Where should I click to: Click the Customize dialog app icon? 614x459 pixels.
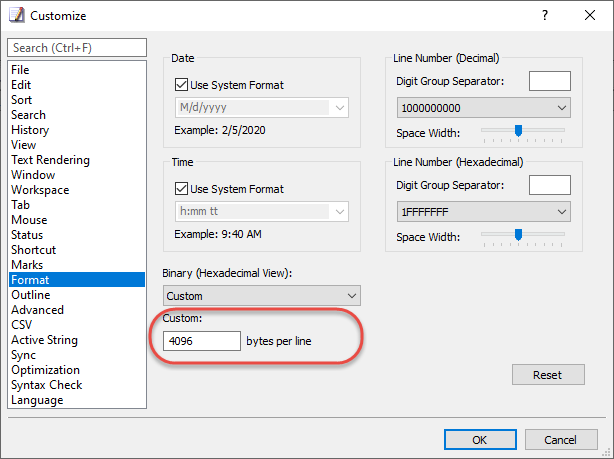(16, 15)
